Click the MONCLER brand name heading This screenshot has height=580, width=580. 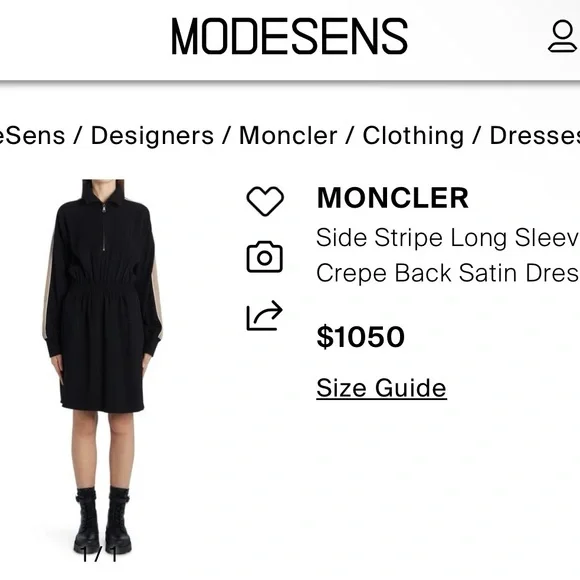coord(392,198)
